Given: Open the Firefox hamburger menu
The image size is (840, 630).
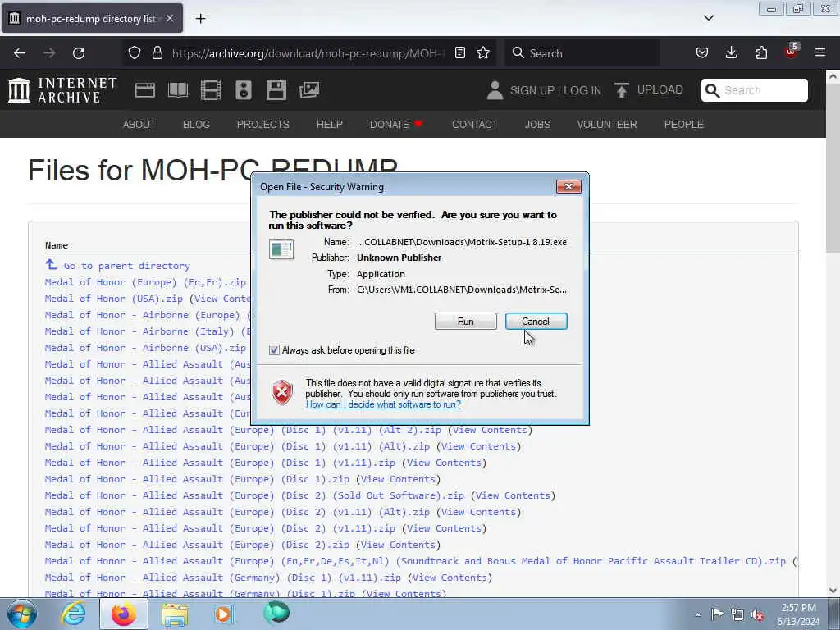Looking at the screenshot, I should [x=820, y=53].
